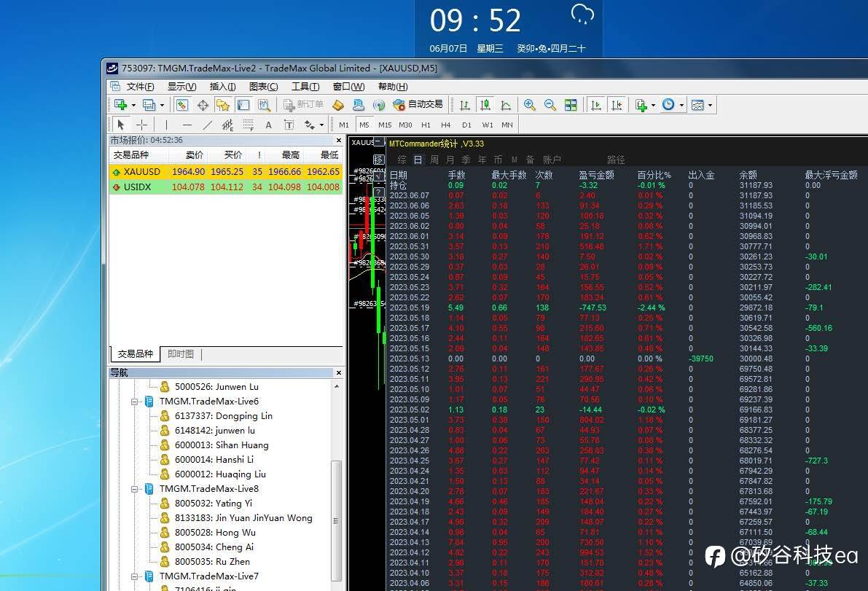Image resolution: width=868 pixels, height=591 pixels.
Task: Click the text label 'A' tool
Action: [268, 125]
